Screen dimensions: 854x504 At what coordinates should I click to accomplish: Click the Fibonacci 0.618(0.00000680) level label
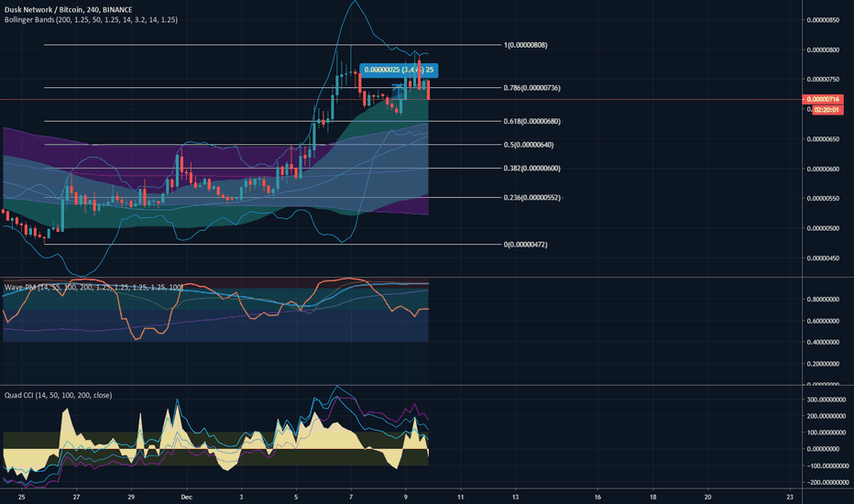tap(531, 122)
